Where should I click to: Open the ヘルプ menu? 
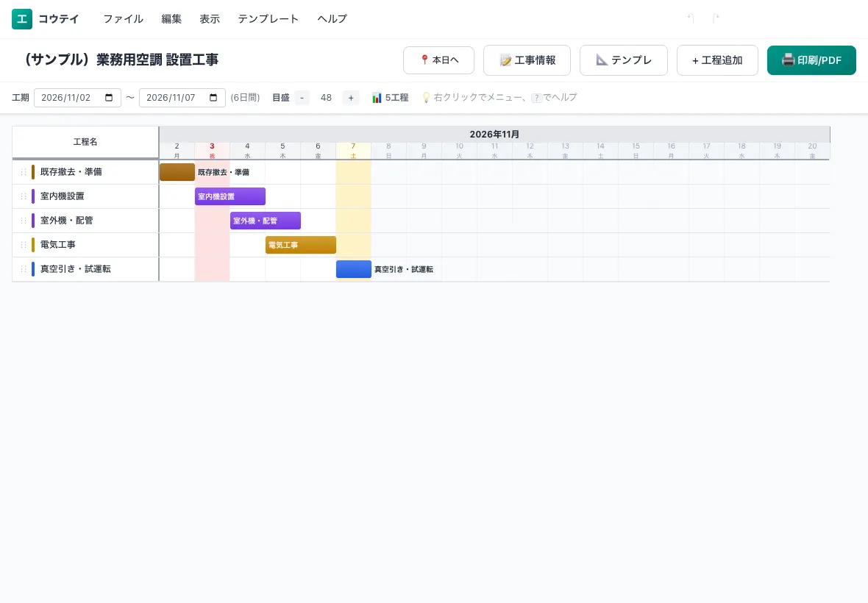[332, 19]
